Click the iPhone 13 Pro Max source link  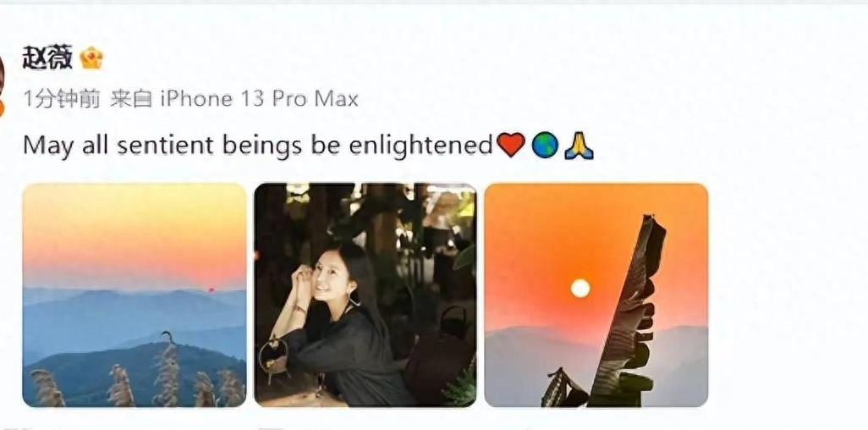[x=259, y=99]
